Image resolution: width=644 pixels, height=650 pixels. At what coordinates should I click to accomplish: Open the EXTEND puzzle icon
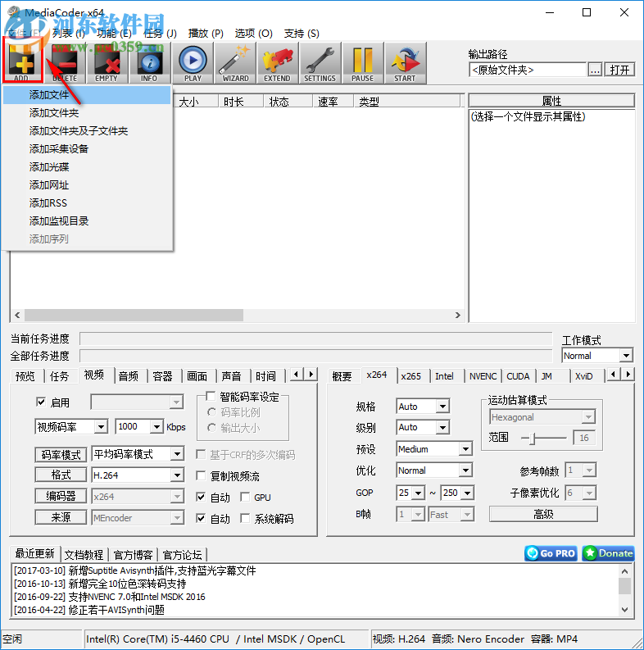coord(278,63)
